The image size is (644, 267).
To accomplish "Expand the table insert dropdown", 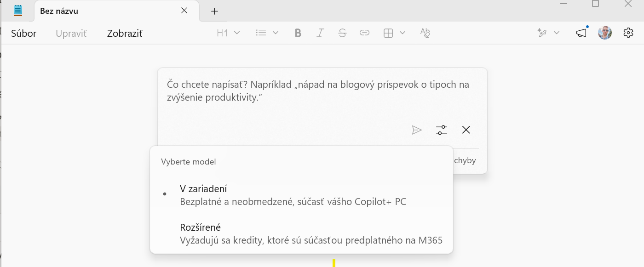I will coord(394,33).
